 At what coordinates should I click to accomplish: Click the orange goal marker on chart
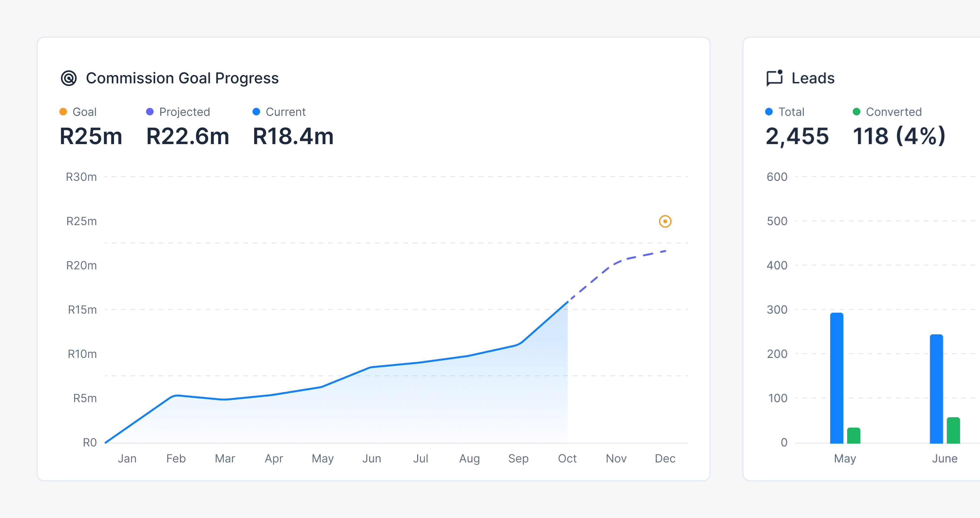pos(665,221)
